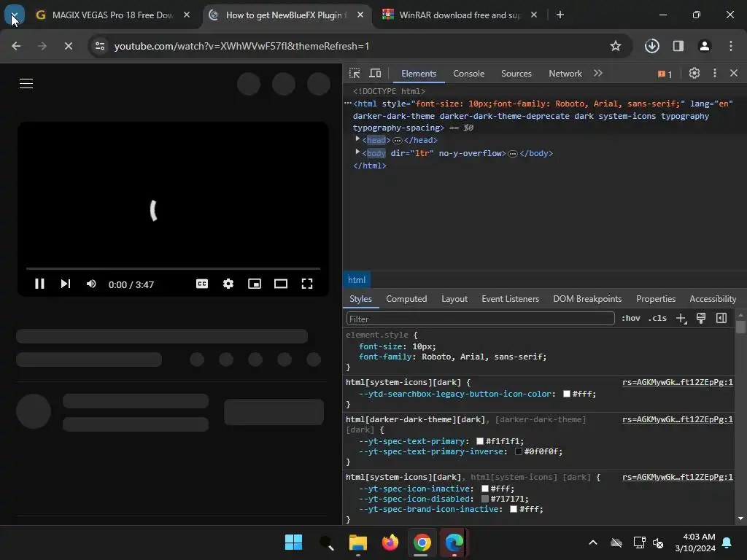
Task: Switch to Console panel tab
Action: 469,74
